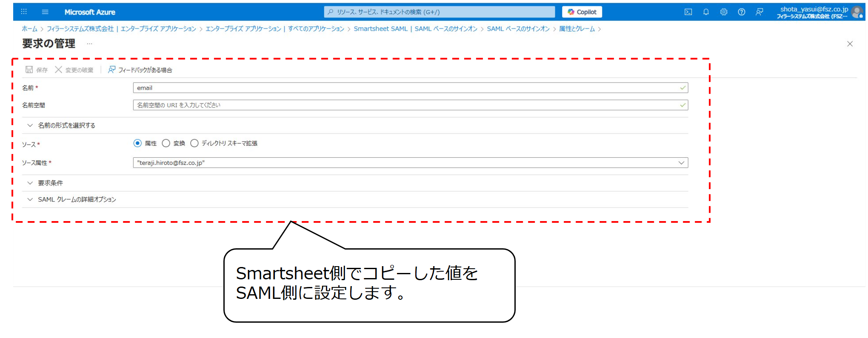Click the green checkmark in 名前 field

point(682,88)
